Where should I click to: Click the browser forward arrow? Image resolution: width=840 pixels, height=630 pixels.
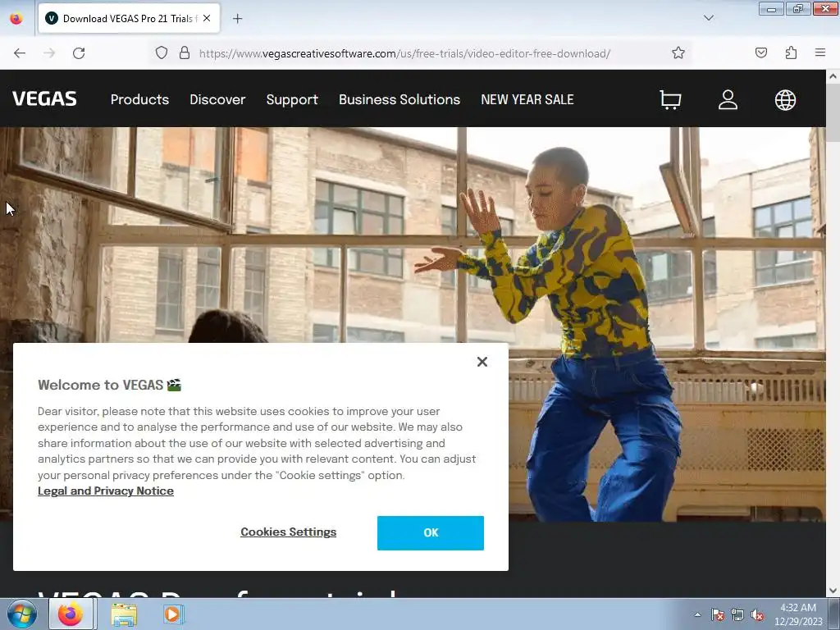click(49, 53)
